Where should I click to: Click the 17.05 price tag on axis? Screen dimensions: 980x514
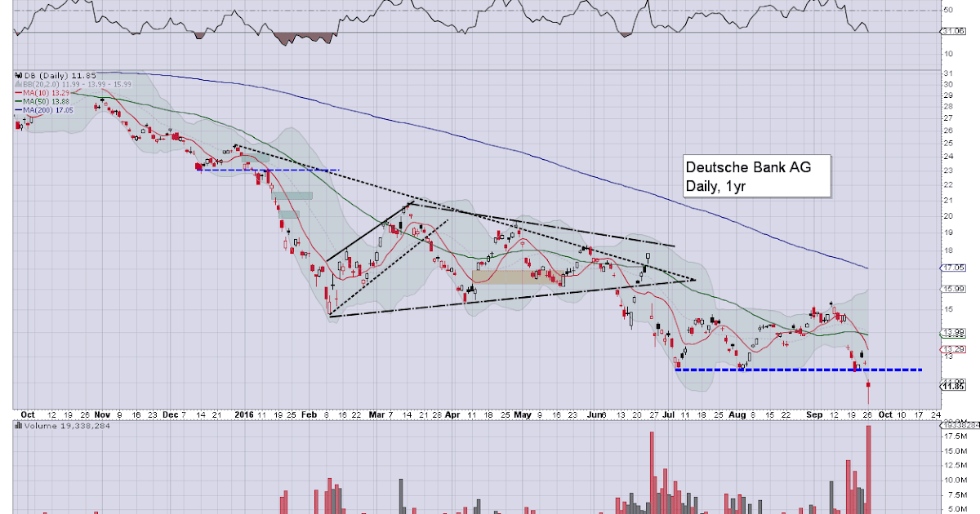[x=951, y=267]
